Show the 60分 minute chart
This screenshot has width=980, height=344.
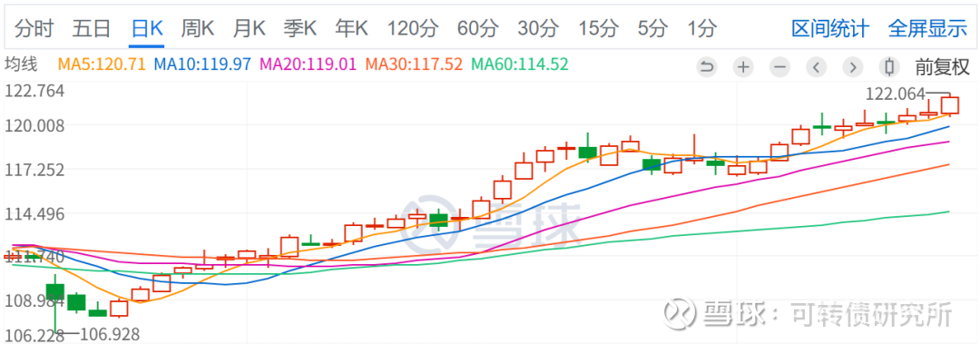coord(478,28)
